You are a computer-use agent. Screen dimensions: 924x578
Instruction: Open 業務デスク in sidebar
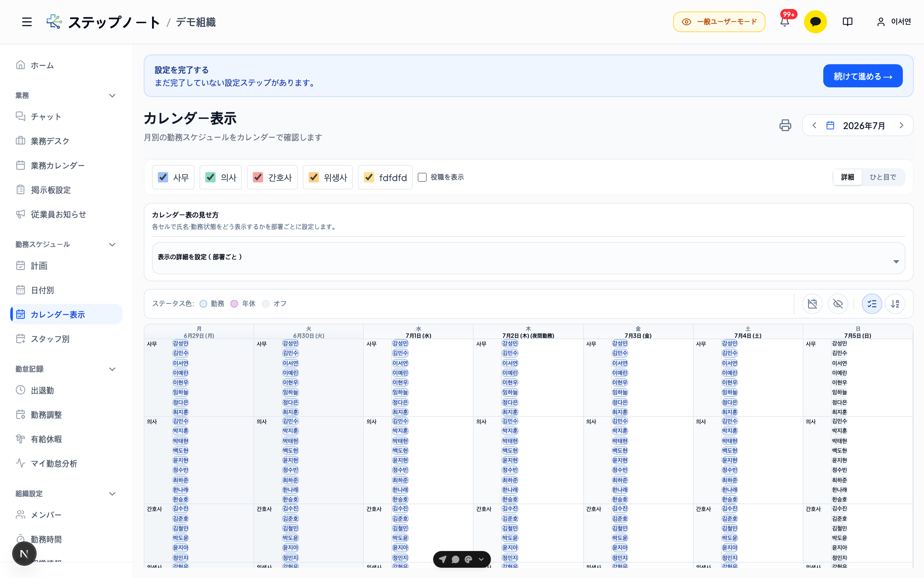point(66,141)
